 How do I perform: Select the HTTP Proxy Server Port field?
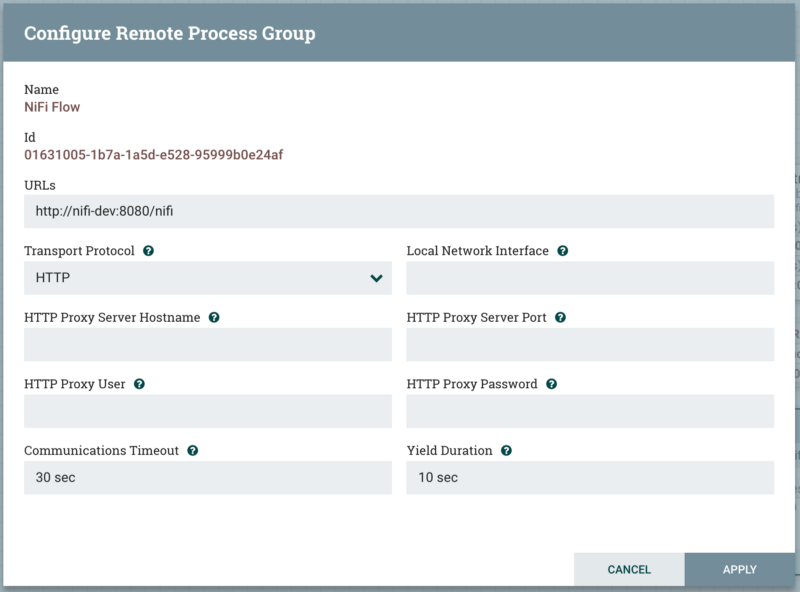pos(590,344)
